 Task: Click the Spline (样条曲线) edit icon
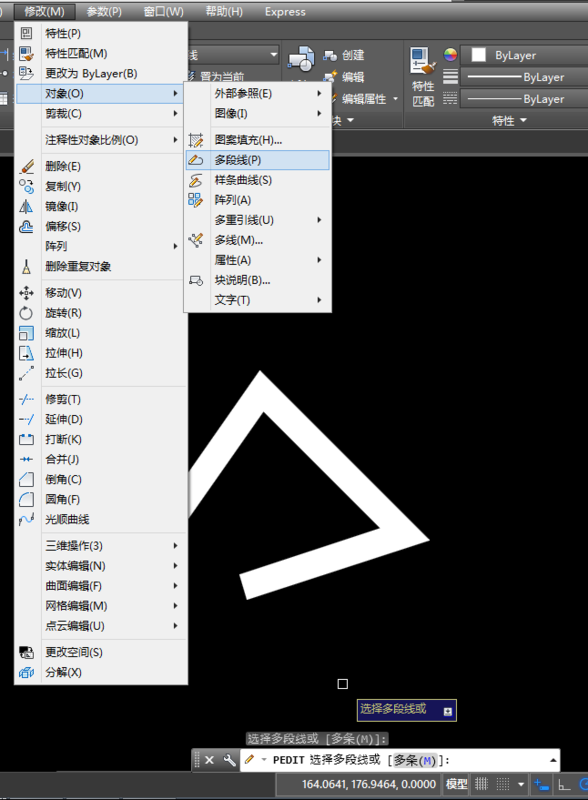click(195, 180)
